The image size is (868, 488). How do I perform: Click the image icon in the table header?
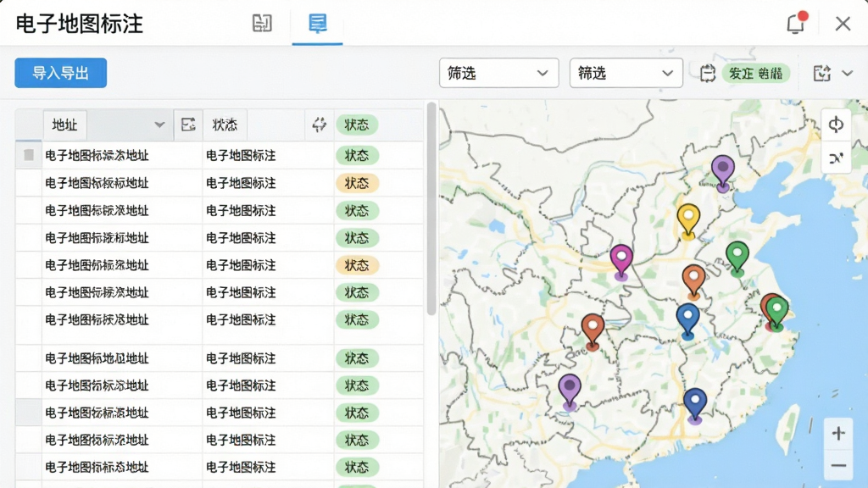click(188, 125)
